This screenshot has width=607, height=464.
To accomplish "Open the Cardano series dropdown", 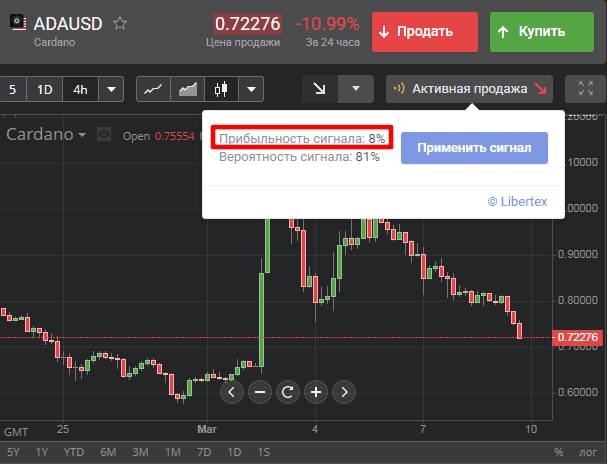I will tap(46, 134).
